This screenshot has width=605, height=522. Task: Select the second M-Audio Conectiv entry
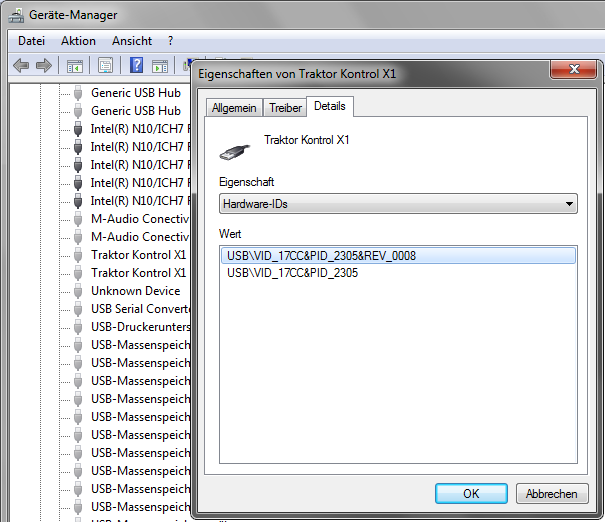(140, 237)
